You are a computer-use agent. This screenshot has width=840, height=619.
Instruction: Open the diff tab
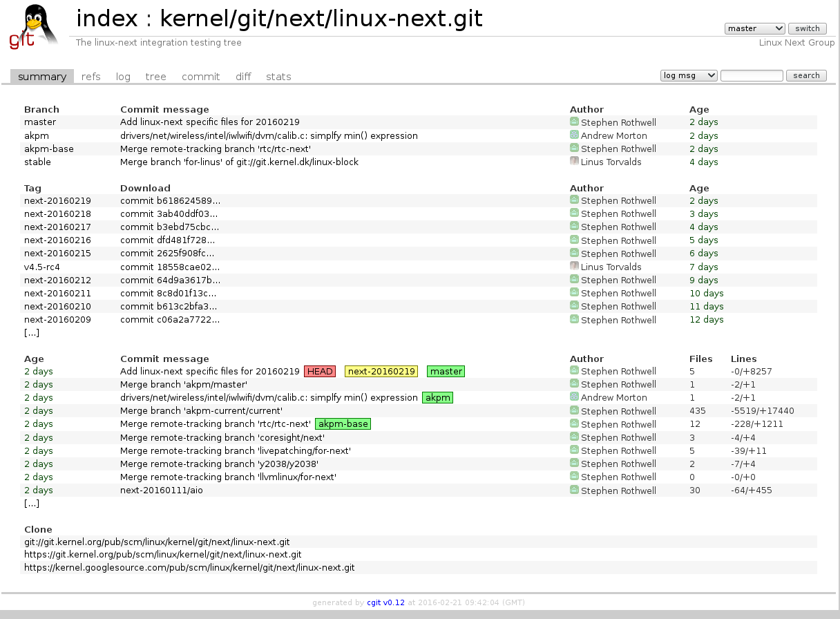coord(243,77)
